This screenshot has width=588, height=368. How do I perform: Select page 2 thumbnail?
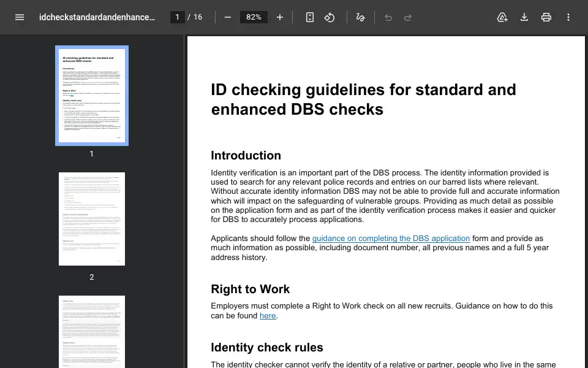tap(92, 219)
